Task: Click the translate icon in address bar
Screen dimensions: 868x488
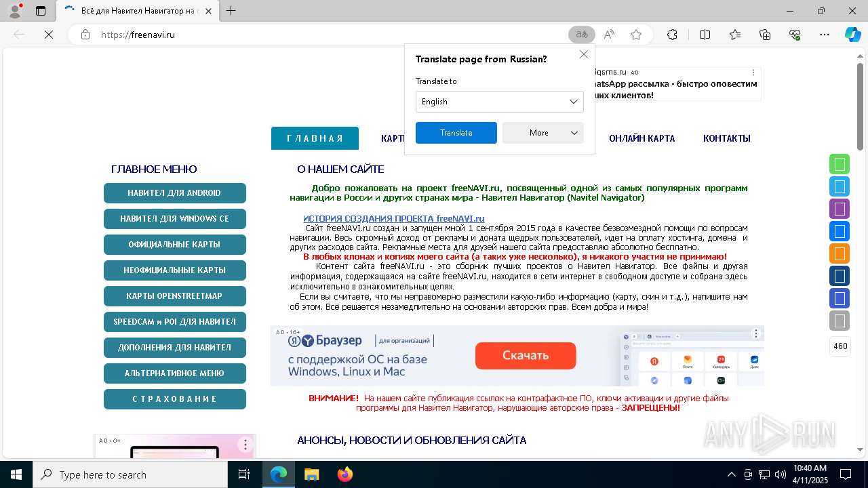Action: click(582, 35)
